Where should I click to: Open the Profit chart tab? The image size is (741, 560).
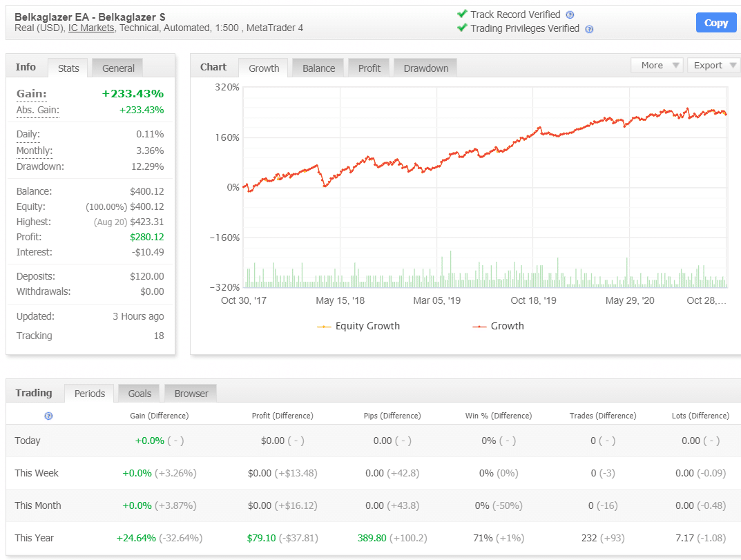coord(369,68)
